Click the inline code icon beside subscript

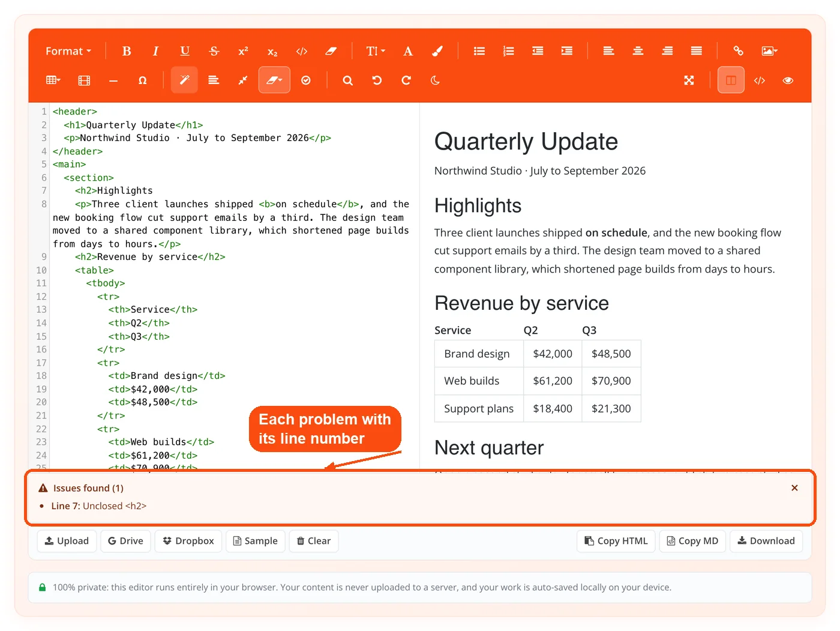pos(302,51)
